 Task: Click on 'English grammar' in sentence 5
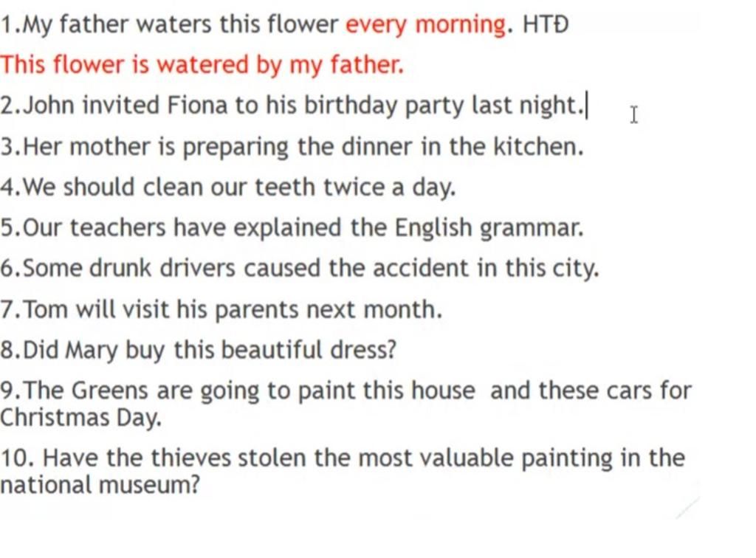(x=489, y=228)
